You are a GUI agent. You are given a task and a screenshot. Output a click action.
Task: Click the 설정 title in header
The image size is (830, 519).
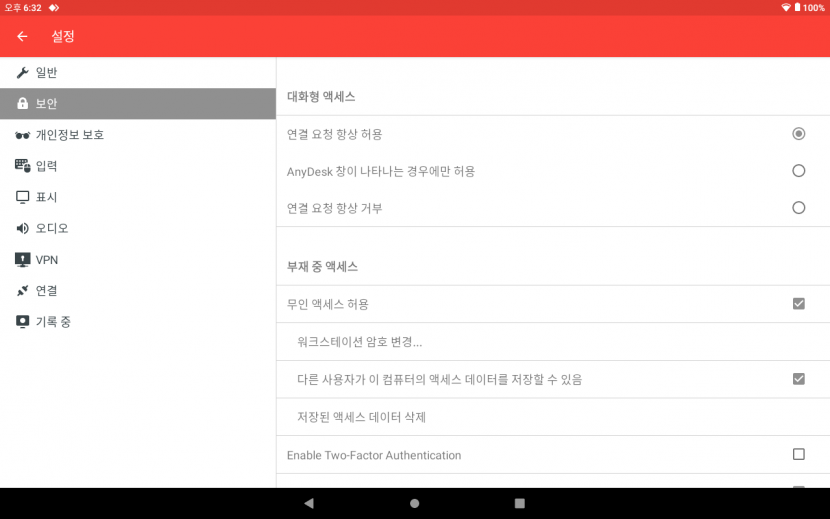click(62, 36)
